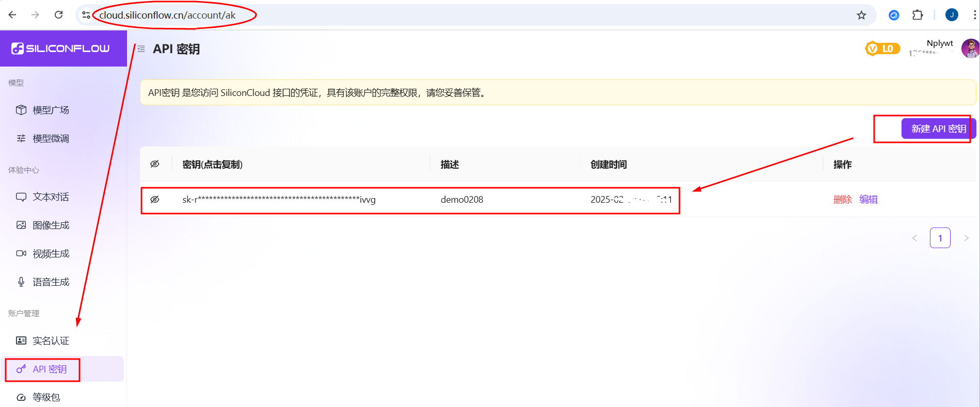Viewport: 980px width, 407px height.
Task: Open the blue circular browser extension icon
Action: tap(894, 15)
